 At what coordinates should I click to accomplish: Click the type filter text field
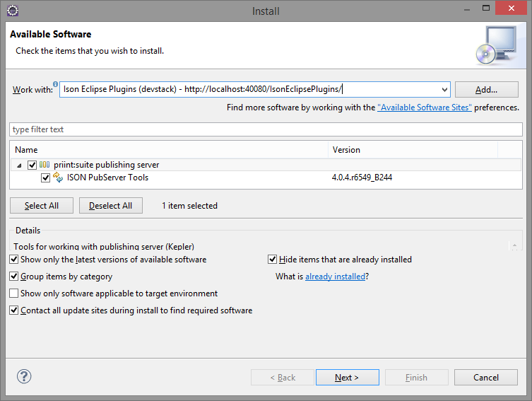click(266, 130)
